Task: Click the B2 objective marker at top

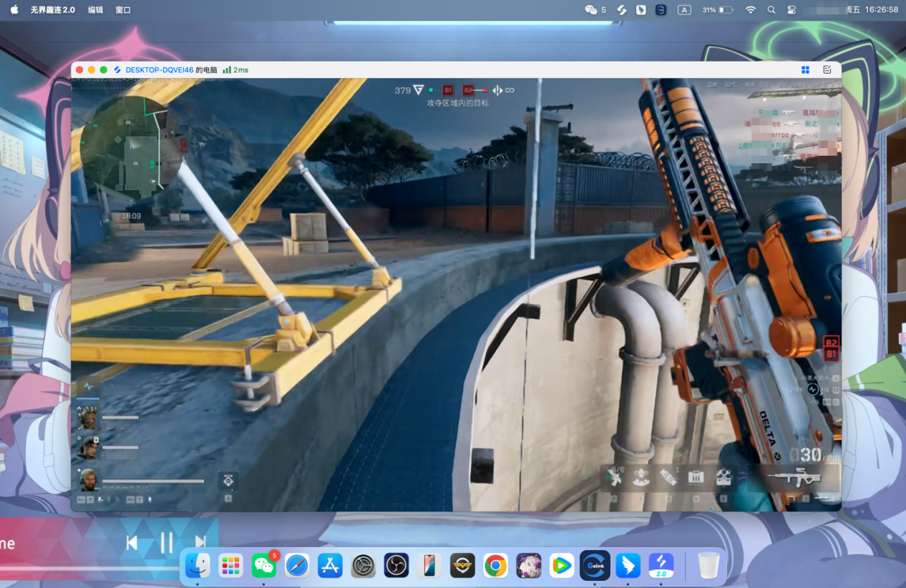Action: 468,90
